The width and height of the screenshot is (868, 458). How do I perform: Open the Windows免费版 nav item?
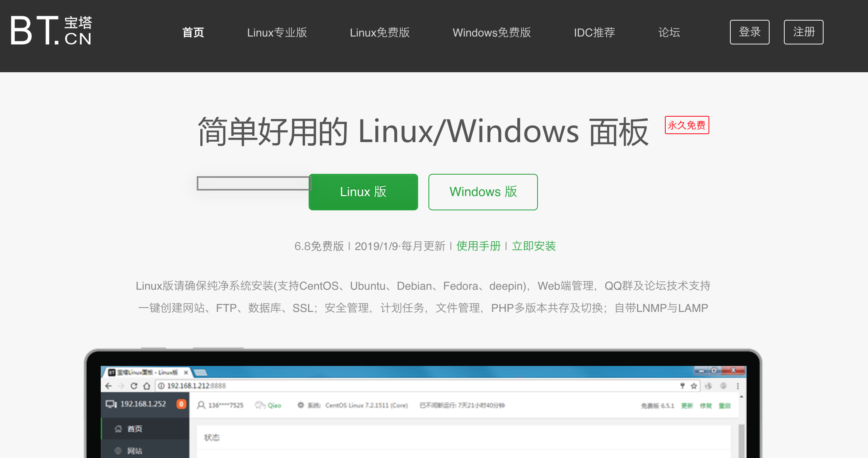[x=492, y=32]
